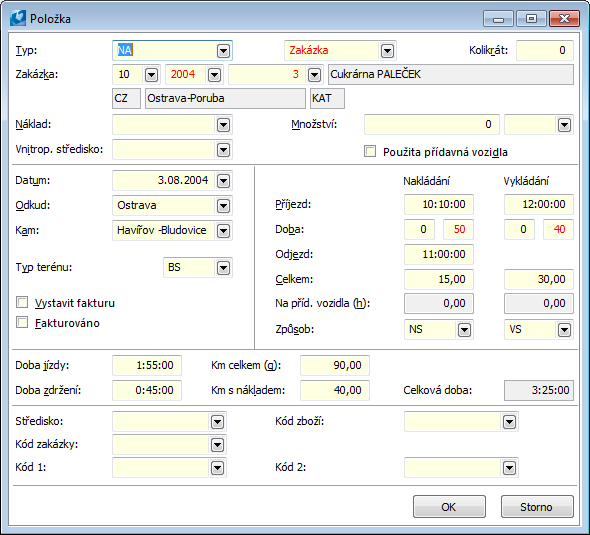This screenshot has width=590, height=535.
Task: Edit the Příjezd vykládání time 12:00:00
Action: [x=538, y=204]
